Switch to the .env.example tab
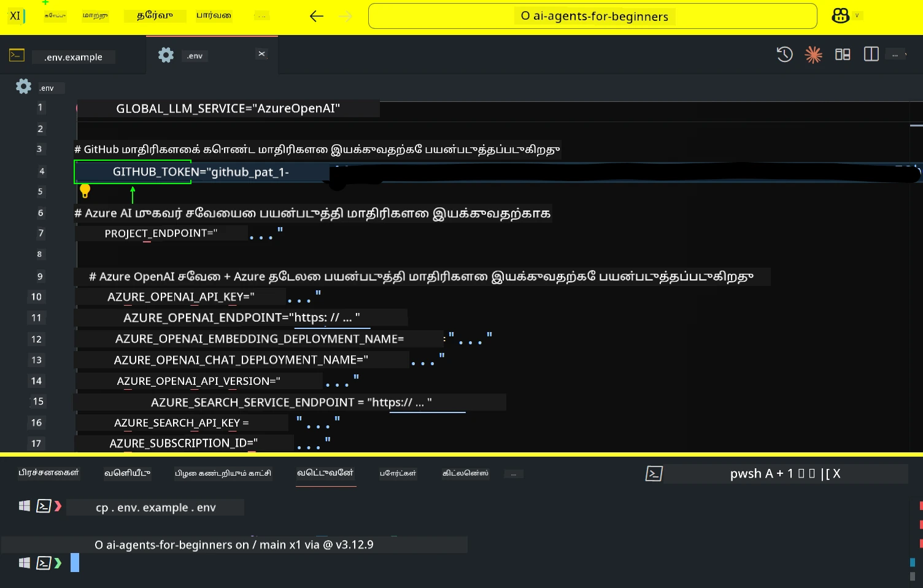 tap(73, 56)
